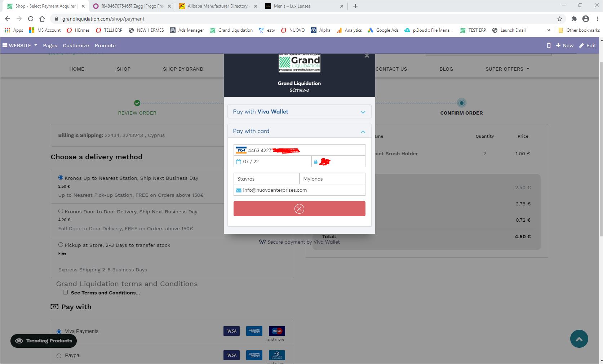603x364 pixels.
Task: Click the address bar URL
Action: (x=103, y=19)
